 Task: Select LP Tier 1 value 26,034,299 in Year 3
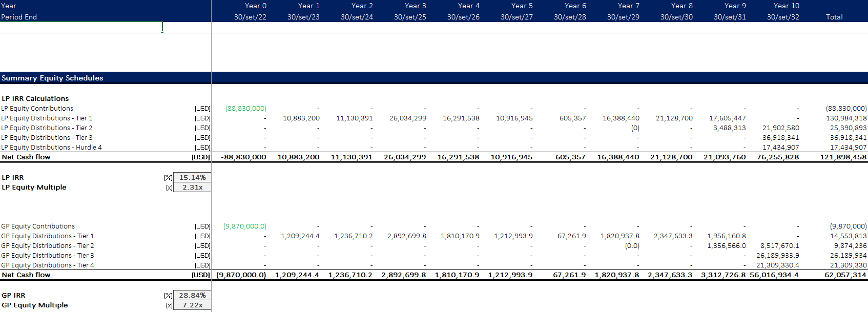[x=407, y=118]
